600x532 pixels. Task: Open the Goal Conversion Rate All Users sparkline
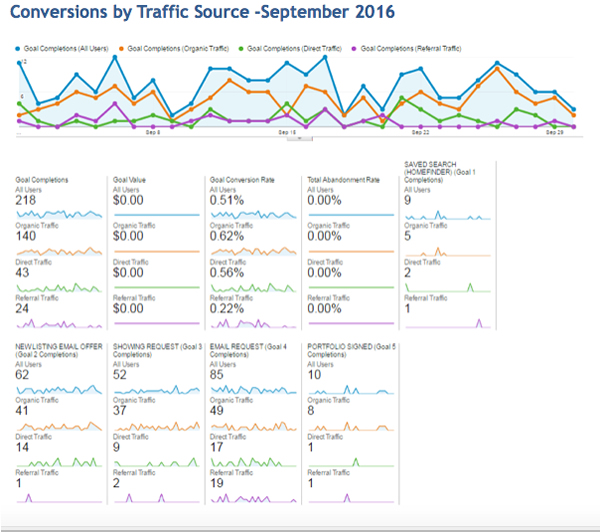(x=253, y=214)
